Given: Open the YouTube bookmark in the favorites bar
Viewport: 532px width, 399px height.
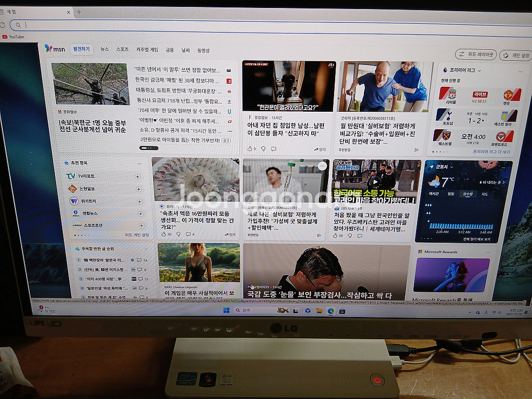Looking at the screenshot, I should pyautogui.click(x=15, y=37).
